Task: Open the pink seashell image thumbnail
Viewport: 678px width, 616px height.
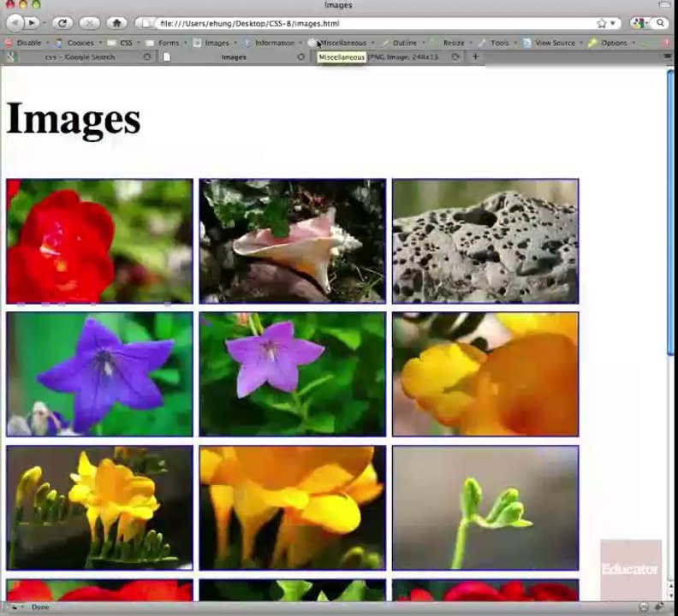Action: [x=292, y=240]
